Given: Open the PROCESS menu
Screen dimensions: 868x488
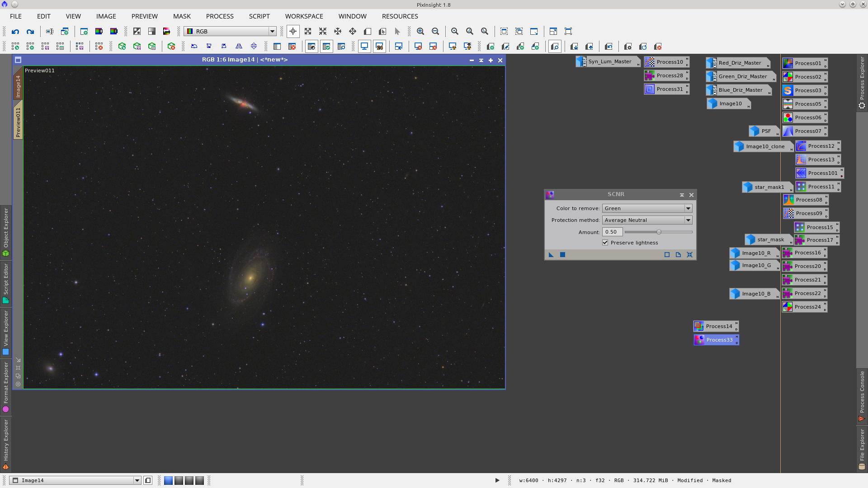Looking at the screenshot, I should coord(219,16).
